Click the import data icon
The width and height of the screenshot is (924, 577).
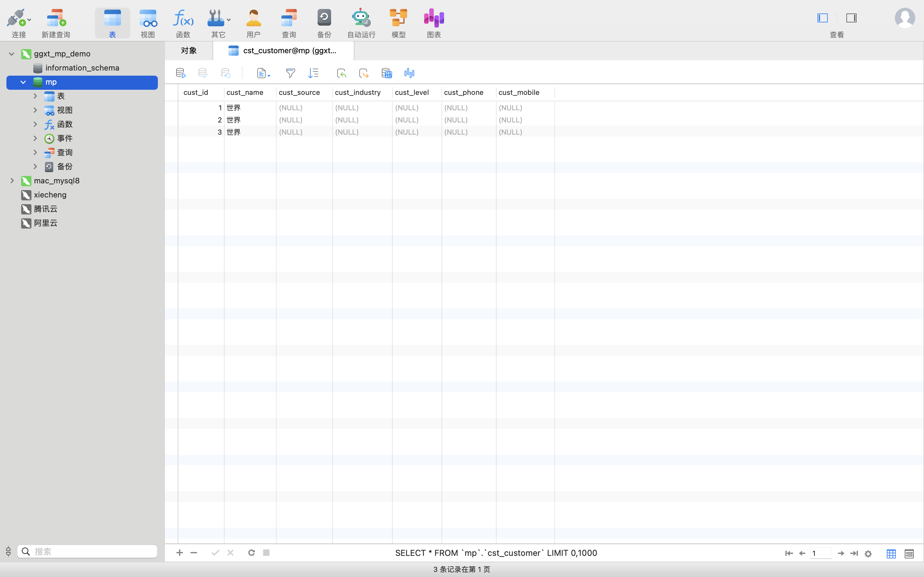(x=341, y=73)
